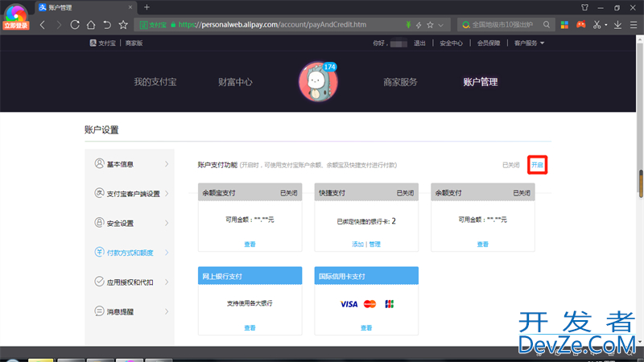Go to 财富中心 navigation tab
This screenshot has height=362, width=644.
tap(235, 82)
